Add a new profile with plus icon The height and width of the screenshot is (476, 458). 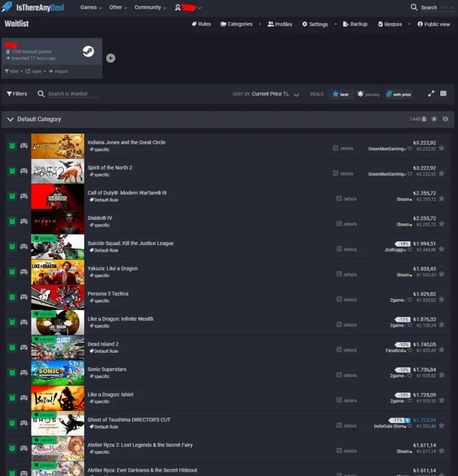111,58
